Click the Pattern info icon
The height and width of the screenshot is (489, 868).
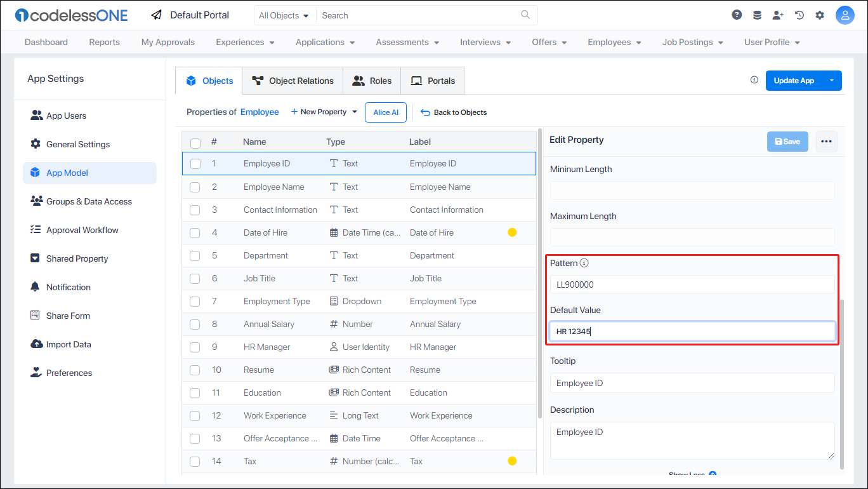(584, 263)
